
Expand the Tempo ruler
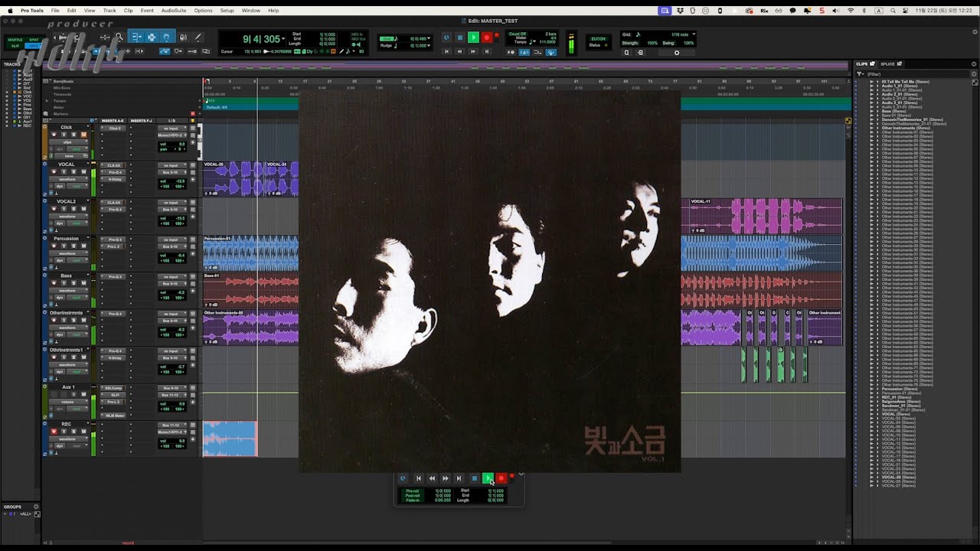[x=47, y=101]
